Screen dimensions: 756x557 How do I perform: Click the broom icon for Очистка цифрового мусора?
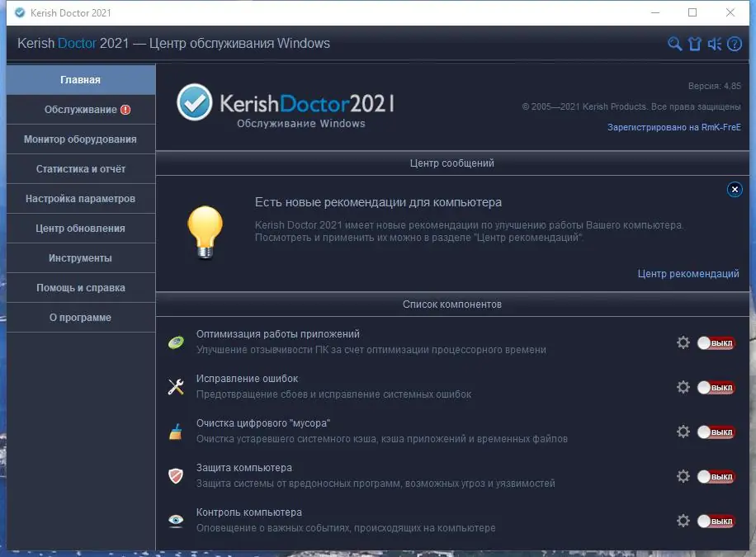click(x=176, y=432)
